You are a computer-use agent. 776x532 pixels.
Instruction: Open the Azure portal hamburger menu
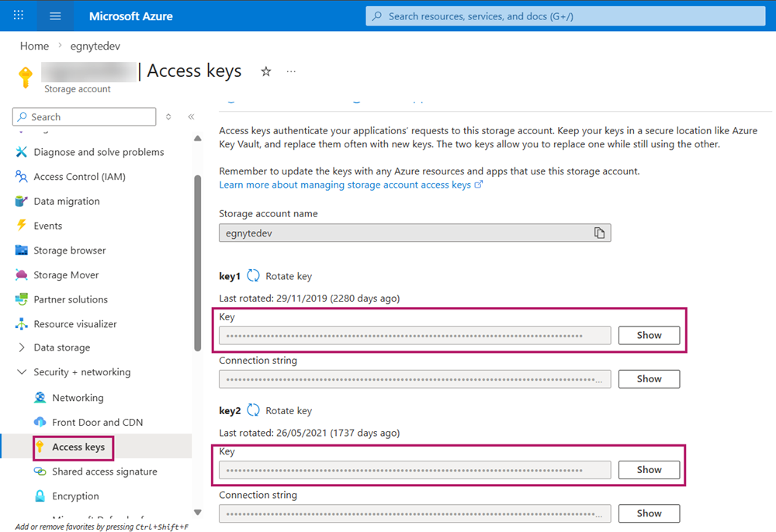point(54,16)
